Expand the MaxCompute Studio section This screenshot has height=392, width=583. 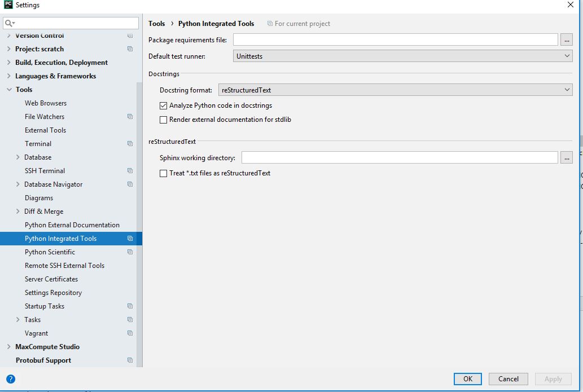tap(8, 347)
